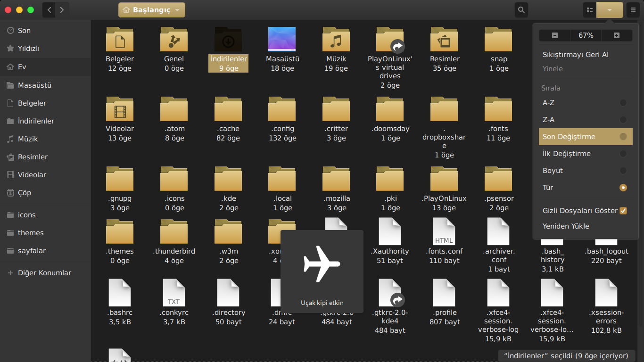Select the .config folder
The image size is (644, 362).
coord(282,109)
